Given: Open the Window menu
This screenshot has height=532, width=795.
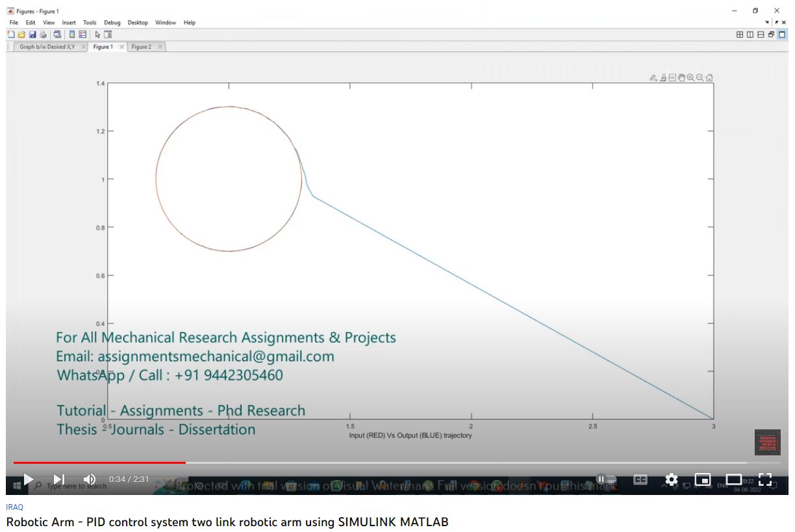Looking at the screenshot, I should (x=166, y=22).
